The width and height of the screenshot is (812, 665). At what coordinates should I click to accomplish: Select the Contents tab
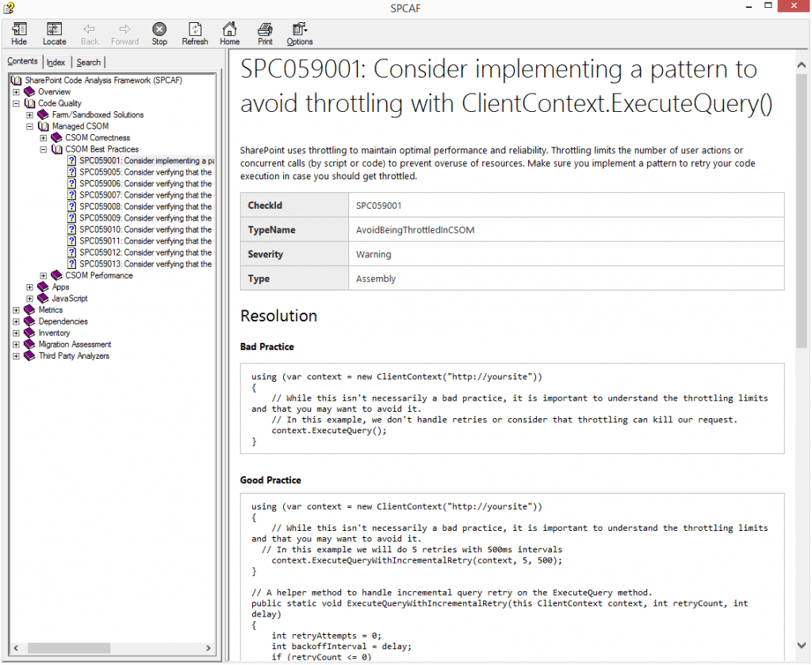tap(22, 60)
